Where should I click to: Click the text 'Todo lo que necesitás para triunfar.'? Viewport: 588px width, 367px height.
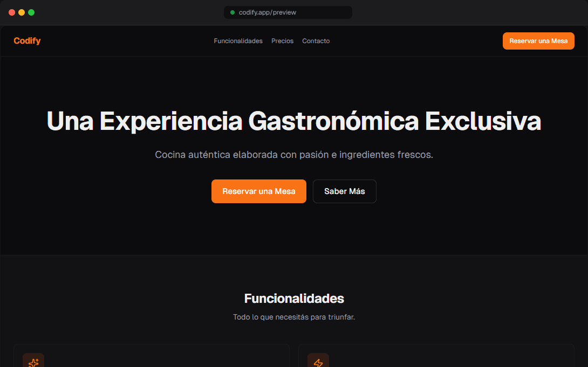294,317
